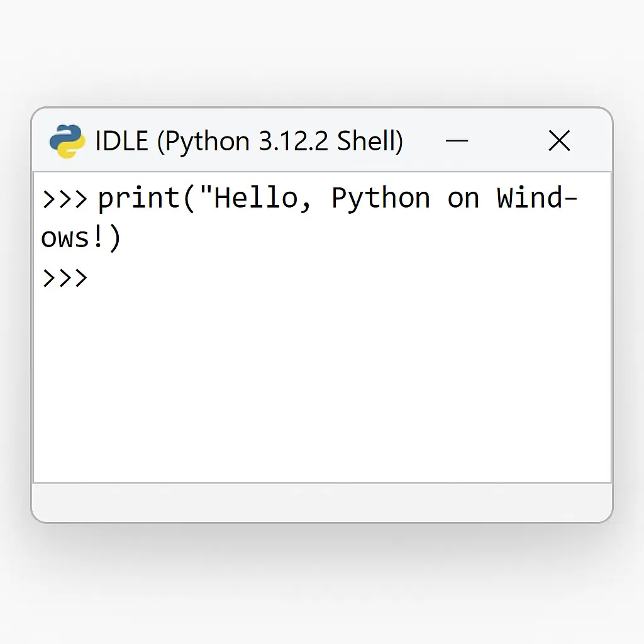Click the "ows" text on the second line
This screenshot has height=644, width=644.
[65, 239]
